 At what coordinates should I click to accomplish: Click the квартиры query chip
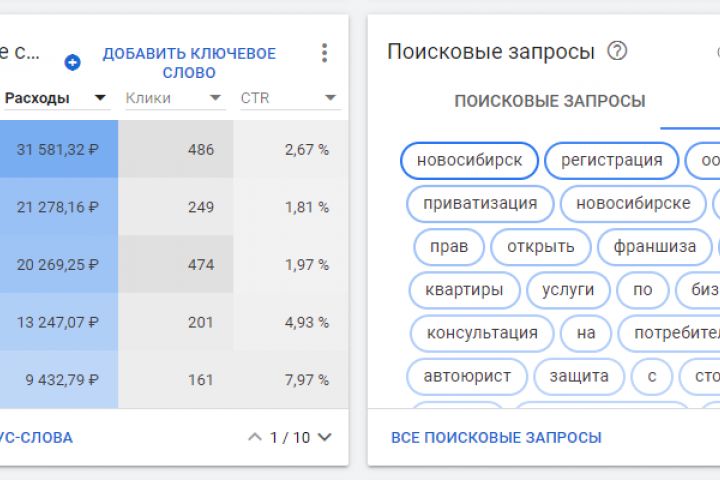coord(464,290)
